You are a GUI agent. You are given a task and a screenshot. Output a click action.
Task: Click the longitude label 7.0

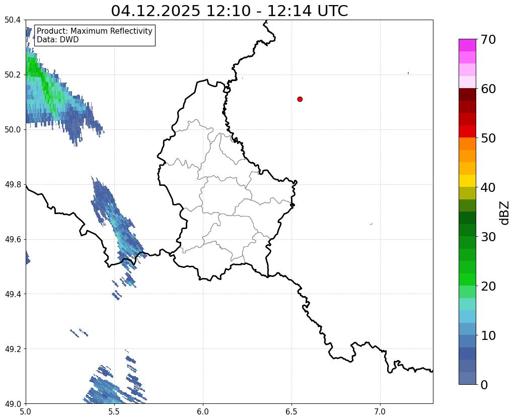point(381,411)
